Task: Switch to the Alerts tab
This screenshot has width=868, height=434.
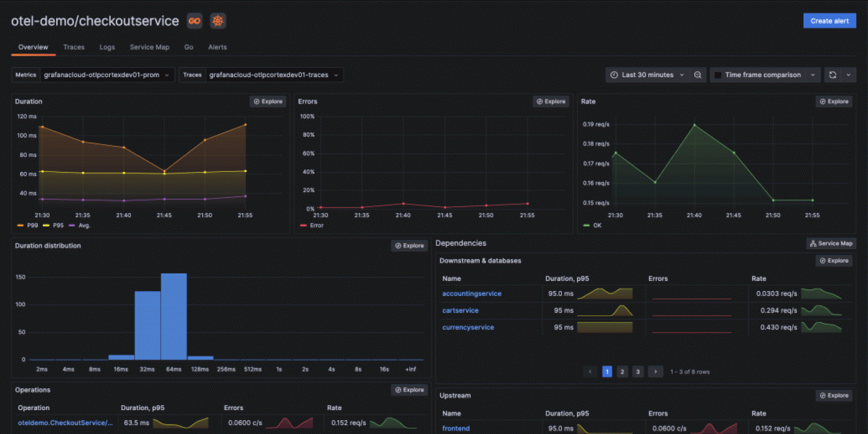Action: tap(217, 47)
